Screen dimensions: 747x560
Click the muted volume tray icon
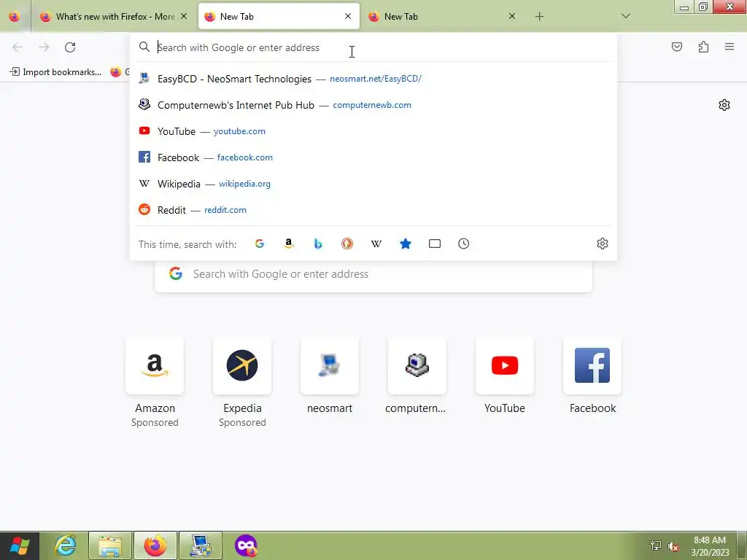coord(673,546)
